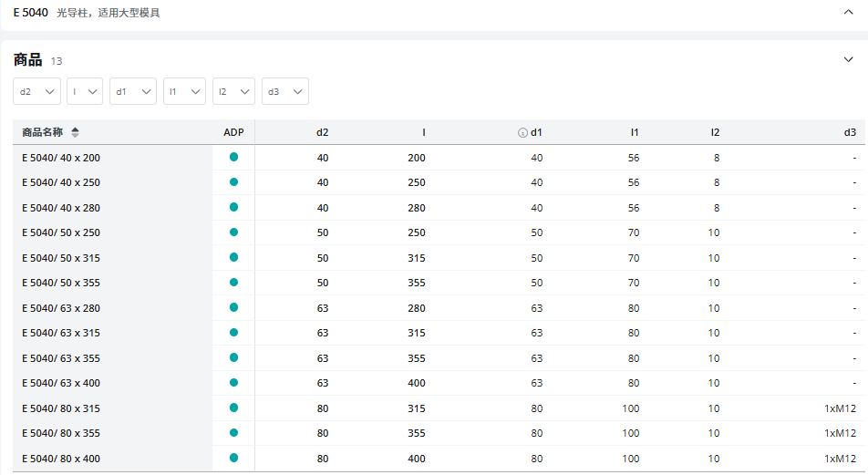Select row E 5040/ 80 x 315

click(x=439, y=408)
